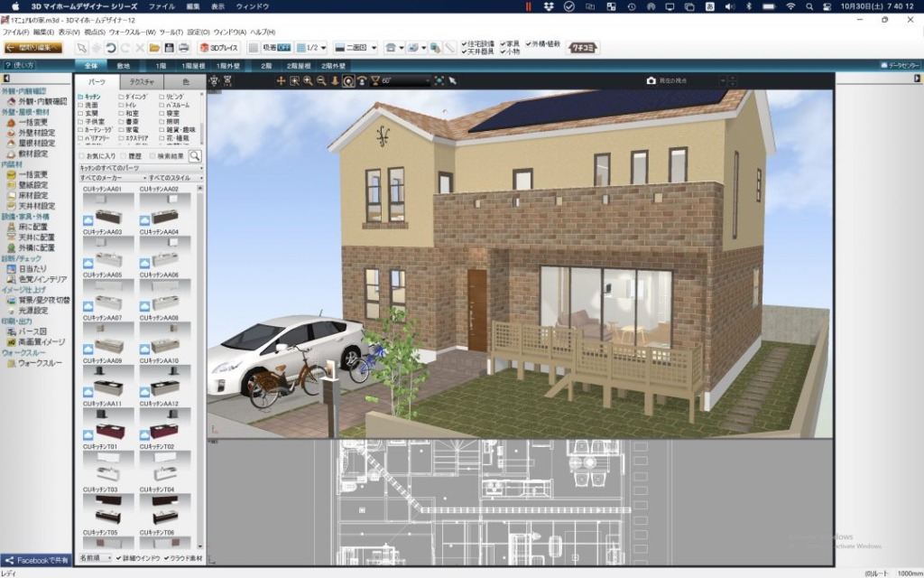Click the Dropbox icon in the menu bar

549,6
